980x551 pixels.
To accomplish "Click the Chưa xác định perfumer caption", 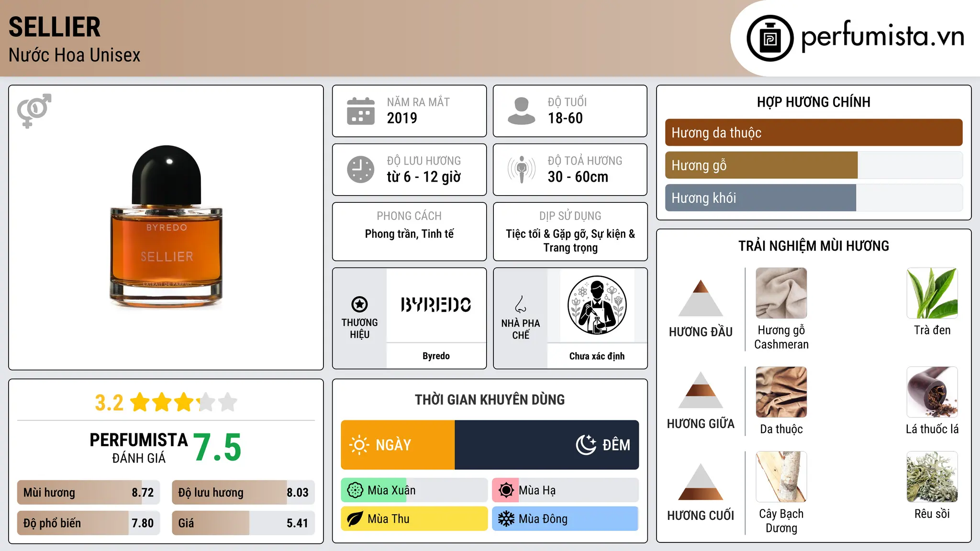I will [x=597, y=356].
